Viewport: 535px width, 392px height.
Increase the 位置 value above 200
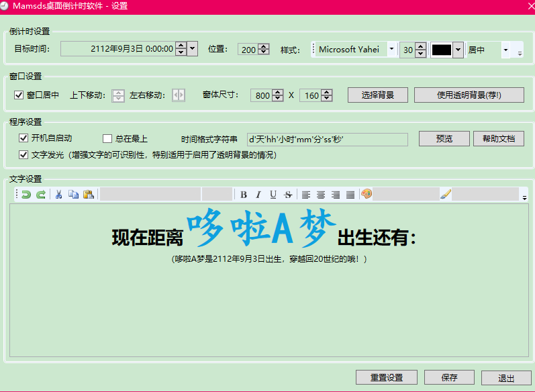point(263,46)
